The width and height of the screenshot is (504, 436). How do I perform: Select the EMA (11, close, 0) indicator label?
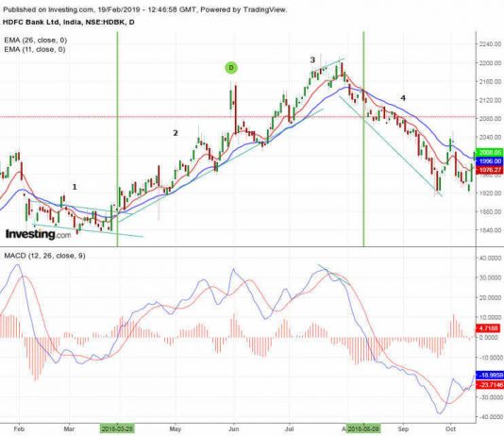coord(35,49)
